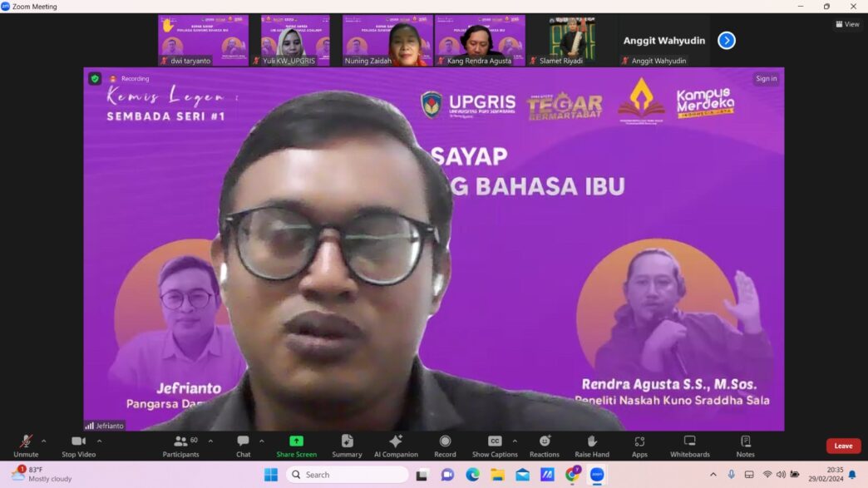Screen dimensions: 868x488
Task: Show Captions in meeting
Action: (x=494, y=446)
